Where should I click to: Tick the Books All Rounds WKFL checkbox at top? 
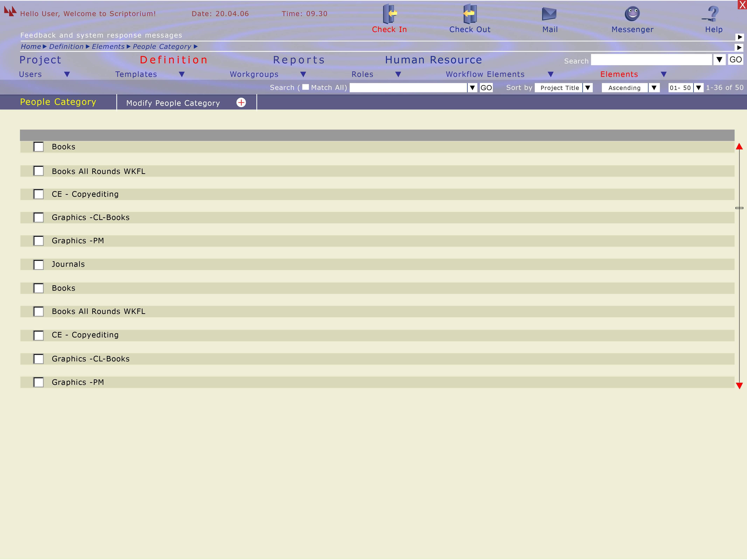coord(39,171)
